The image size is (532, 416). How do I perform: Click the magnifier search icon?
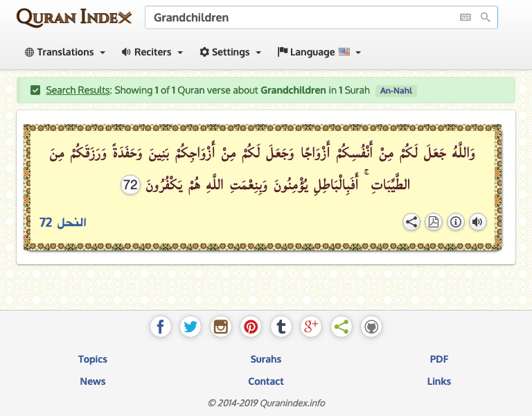coord(485,17)
